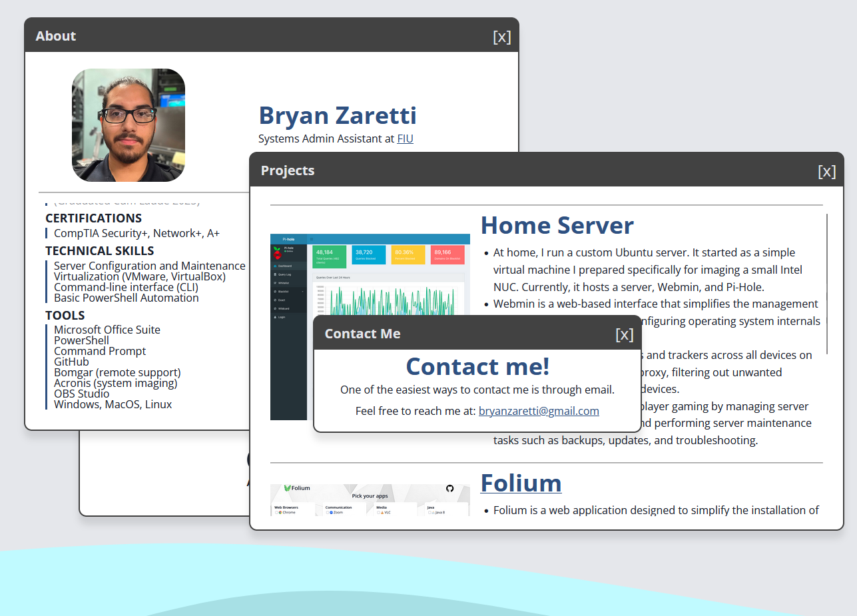Click 'Virtualization (VMware, VirtualBox)' skill
This screenshot has height=616, width=857.
(140, 276)
